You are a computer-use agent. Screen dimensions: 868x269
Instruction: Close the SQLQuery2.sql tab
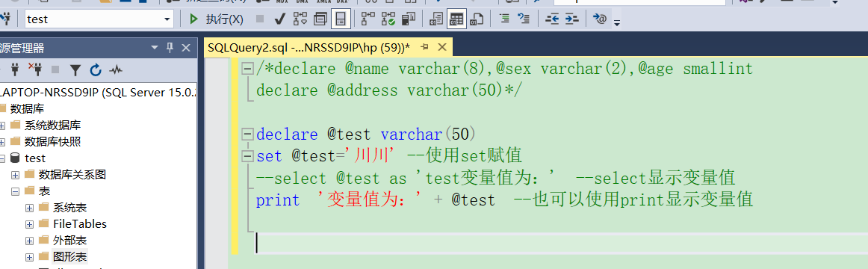tap(441, 48)
